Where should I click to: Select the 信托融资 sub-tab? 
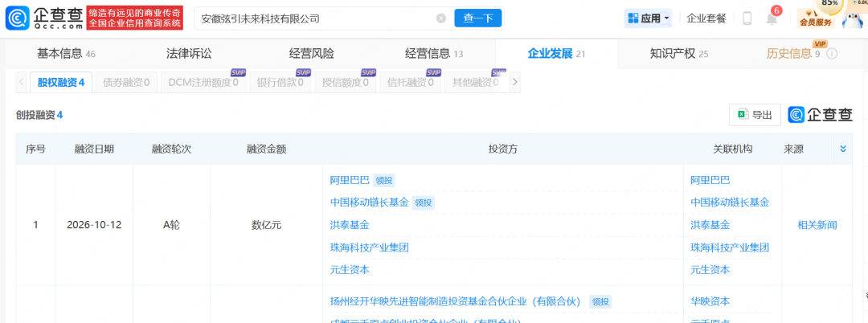tap(410, 83)
